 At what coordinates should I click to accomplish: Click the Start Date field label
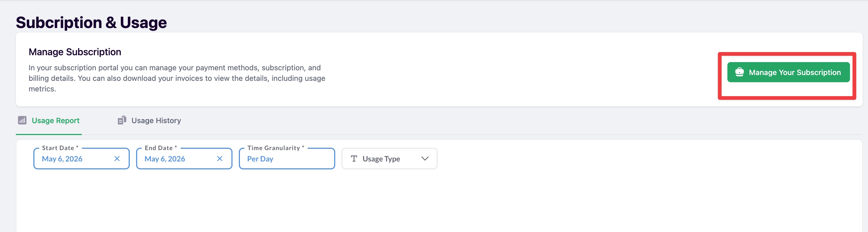click(60, 148)
